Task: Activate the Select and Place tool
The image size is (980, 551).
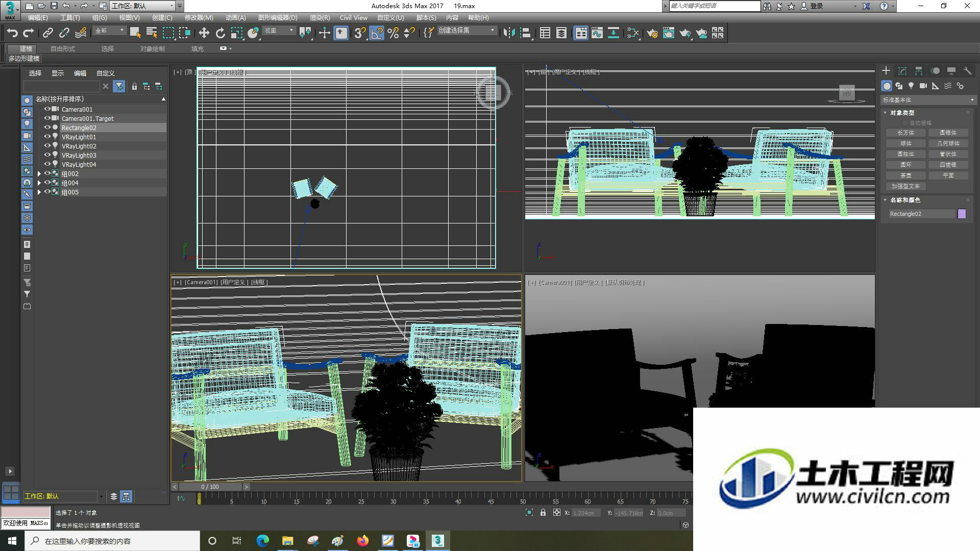Action: tap(253, 33)
